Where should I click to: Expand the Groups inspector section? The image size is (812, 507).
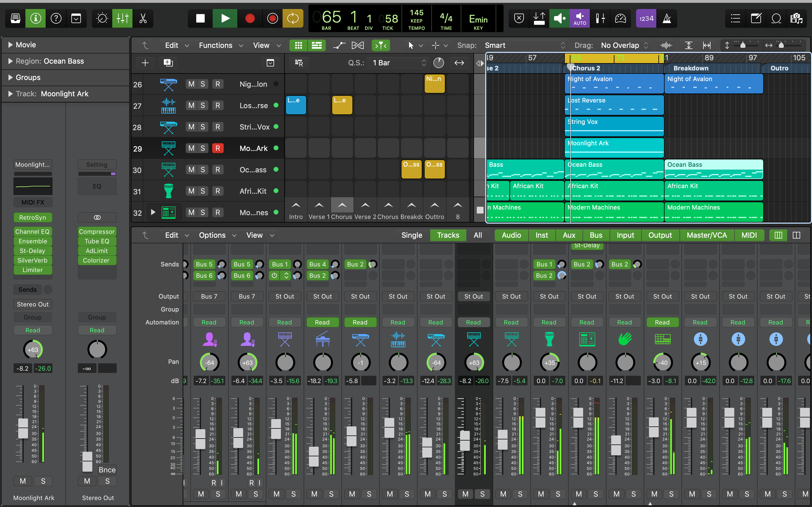click(x=10, y=77)
